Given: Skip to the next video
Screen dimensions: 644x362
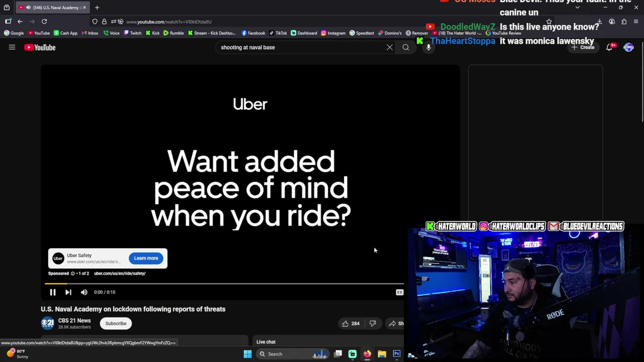Looking at the screenshot, I should point(68,292).
